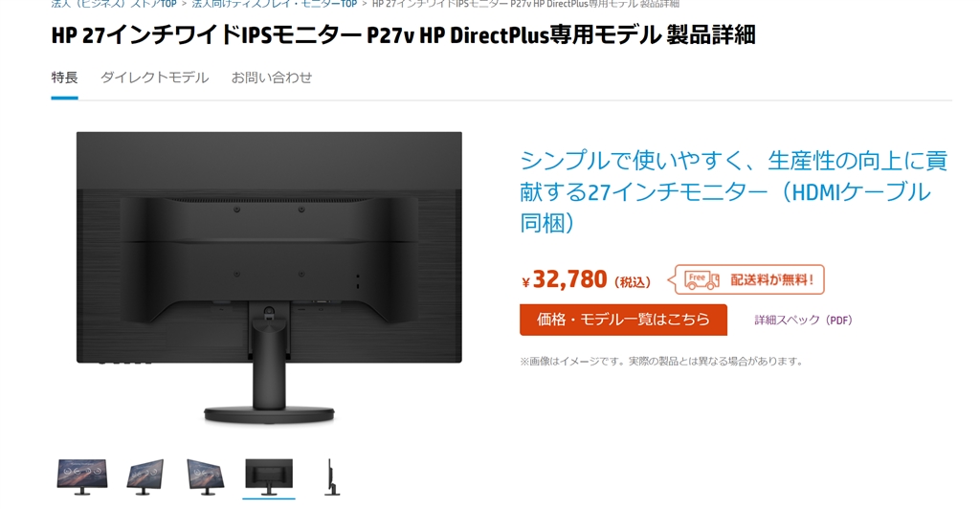Screen dimensions: 980x509
Task: Select the right-angled monitor thumbnail
Action: click(206, 477)
